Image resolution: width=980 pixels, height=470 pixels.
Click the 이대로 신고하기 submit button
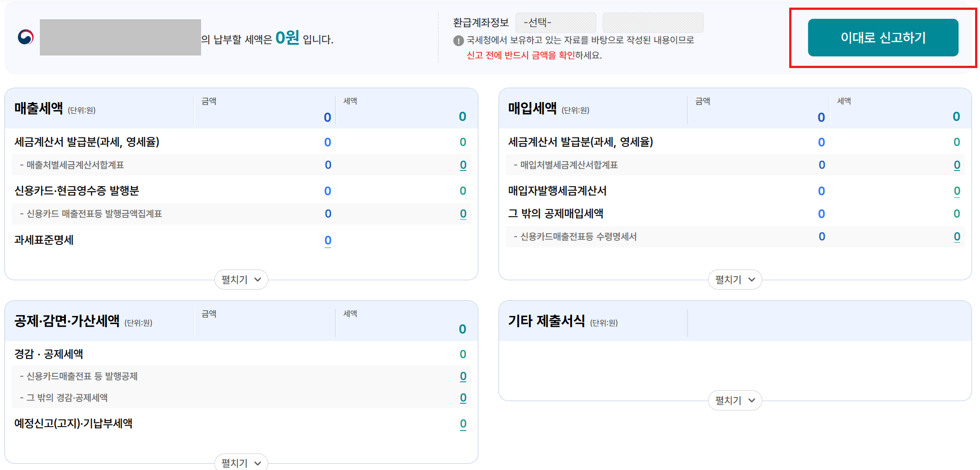point(883,38)
